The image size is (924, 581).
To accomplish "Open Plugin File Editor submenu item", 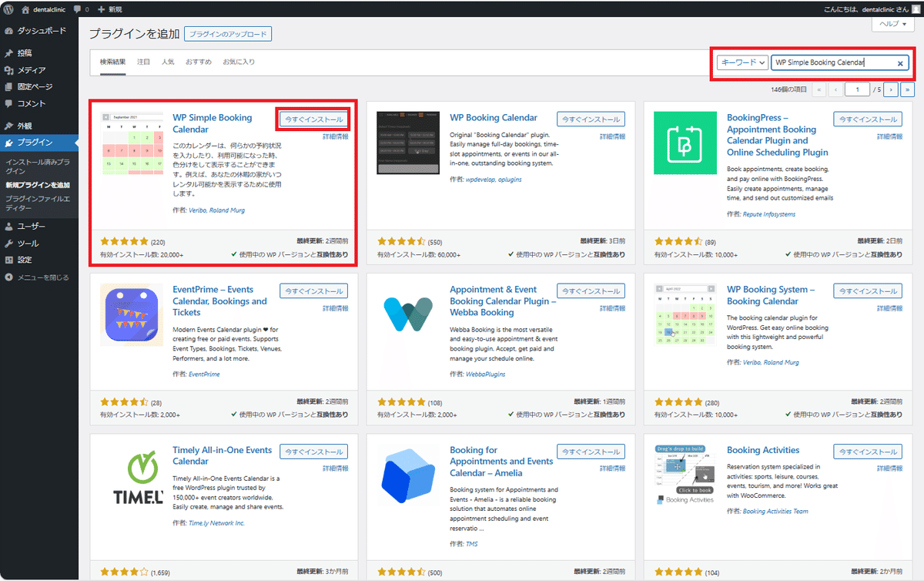I will pyautogui.click(x=39, y=203).
